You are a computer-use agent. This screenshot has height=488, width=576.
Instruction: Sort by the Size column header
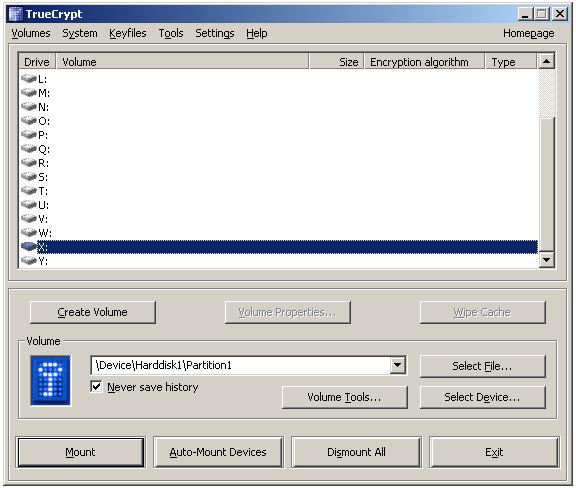(336, 62)
